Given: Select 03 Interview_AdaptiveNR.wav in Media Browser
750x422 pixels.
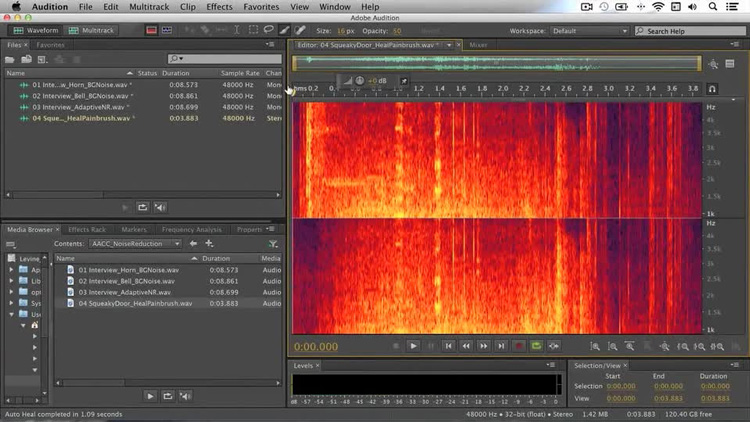Looking at the screenshot, I should point(124,292).
